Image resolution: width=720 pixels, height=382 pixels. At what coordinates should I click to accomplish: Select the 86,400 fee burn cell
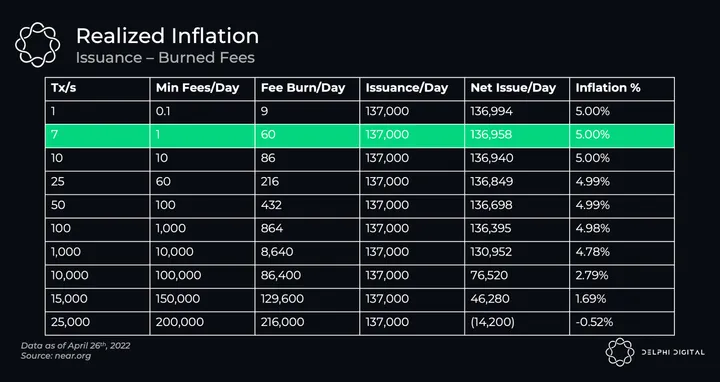click(307, 275)
